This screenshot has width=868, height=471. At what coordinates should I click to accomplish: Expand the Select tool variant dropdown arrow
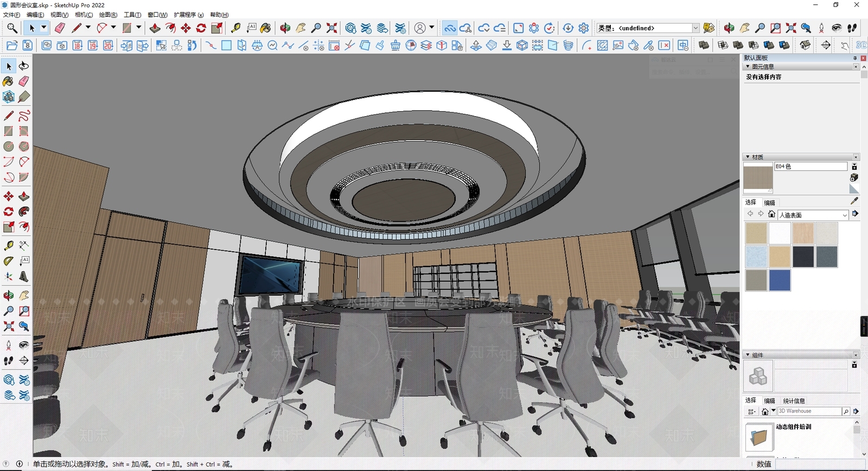[44, 28]
